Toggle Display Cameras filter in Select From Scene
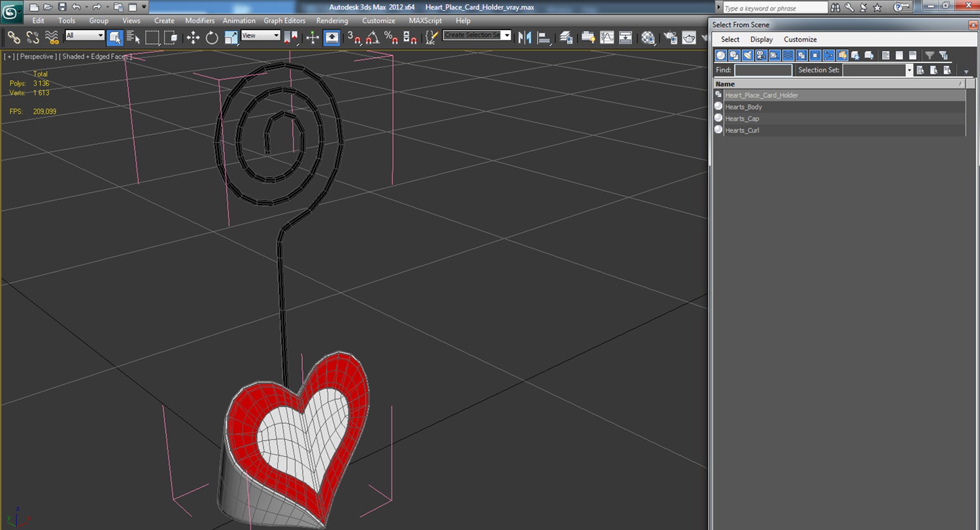This screenshot has width=980, height=530. (x=761, y=55)
